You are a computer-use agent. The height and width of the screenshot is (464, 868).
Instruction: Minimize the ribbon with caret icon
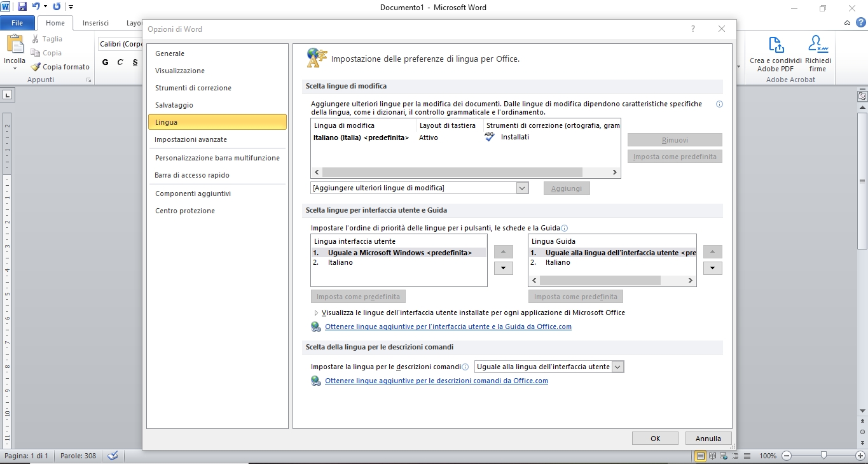pyautogui.click(x=848, y=22)
